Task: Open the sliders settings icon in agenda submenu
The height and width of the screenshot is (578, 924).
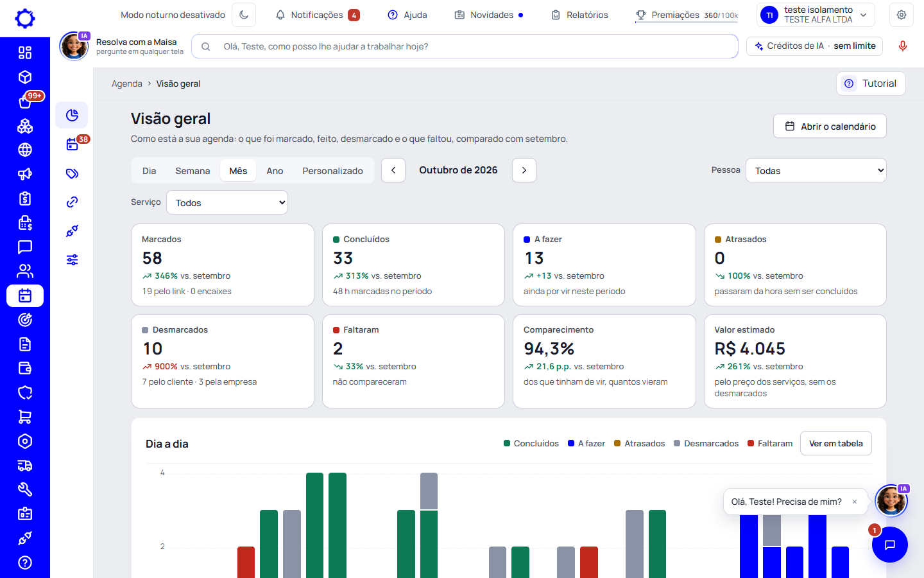Action: click(x=72, y=259)
